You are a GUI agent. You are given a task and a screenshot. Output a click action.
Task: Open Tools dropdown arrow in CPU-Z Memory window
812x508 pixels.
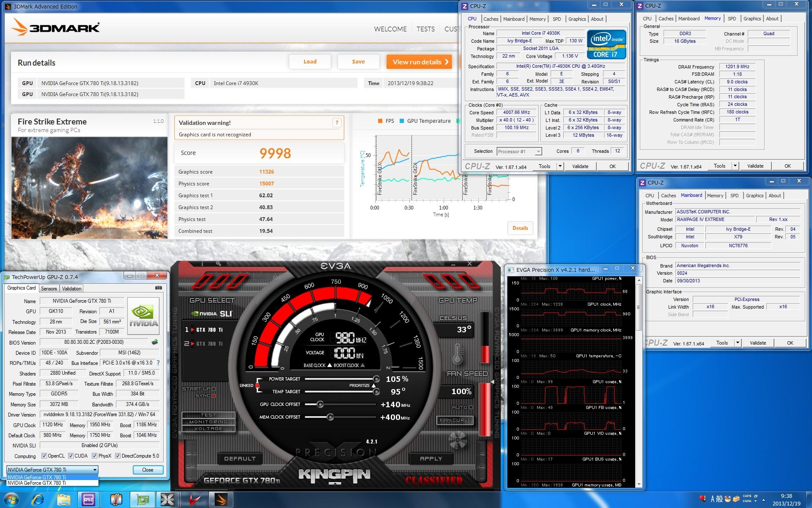point(735,166)
